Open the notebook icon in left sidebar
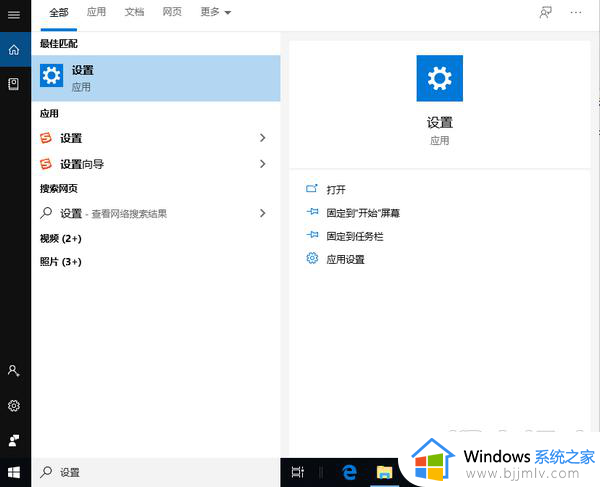 (x=14, y=83)
